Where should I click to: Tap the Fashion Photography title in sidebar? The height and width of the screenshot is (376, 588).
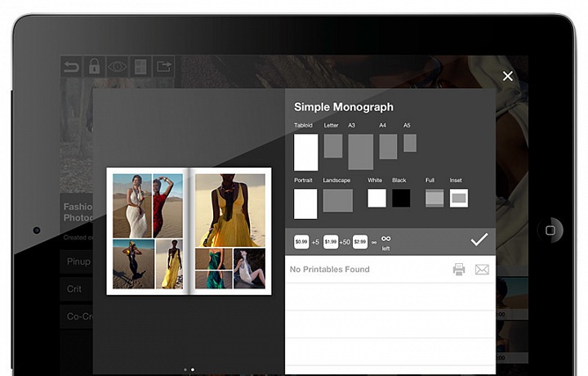[78, 212]
